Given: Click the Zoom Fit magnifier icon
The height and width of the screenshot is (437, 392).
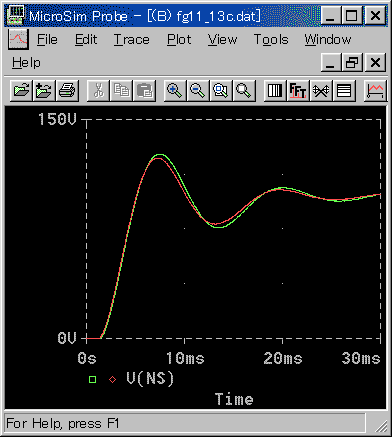Looking at the screenshot, I should pyautogui.click(x=244, y=90).
